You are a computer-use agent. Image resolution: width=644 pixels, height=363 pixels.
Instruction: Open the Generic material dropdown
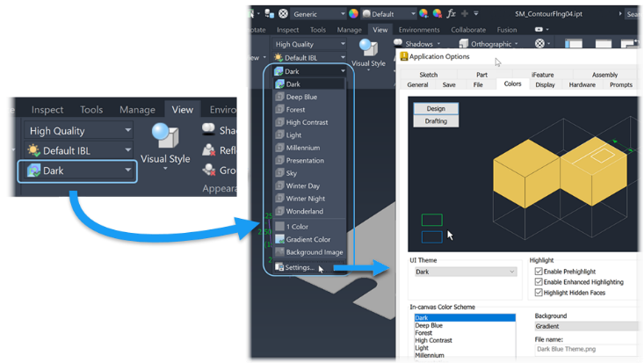point(318,14)
